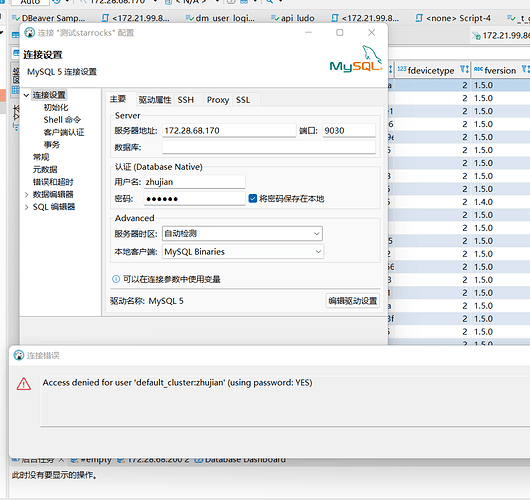530x500 pixels.
Task: Open the api ludo editor tab
Action: click(293, 18)
